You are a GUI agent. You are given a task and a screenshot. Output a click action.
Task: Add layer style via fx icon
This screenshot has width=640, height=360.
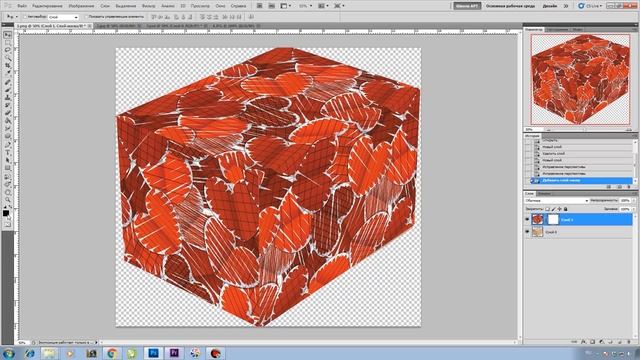584,342
